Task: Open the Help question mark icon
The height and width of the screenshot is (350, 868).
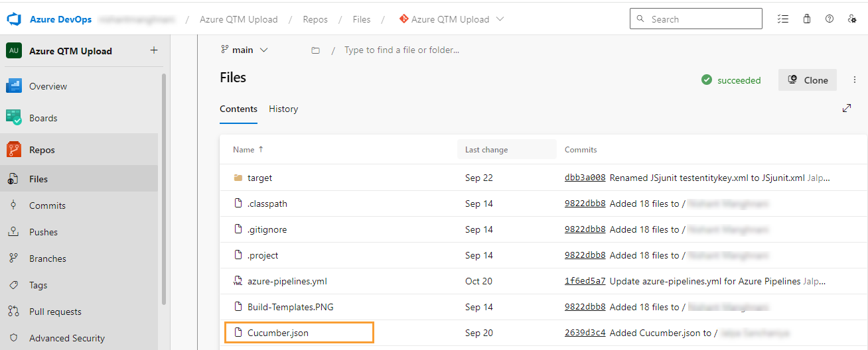Action: click(830, 19)
